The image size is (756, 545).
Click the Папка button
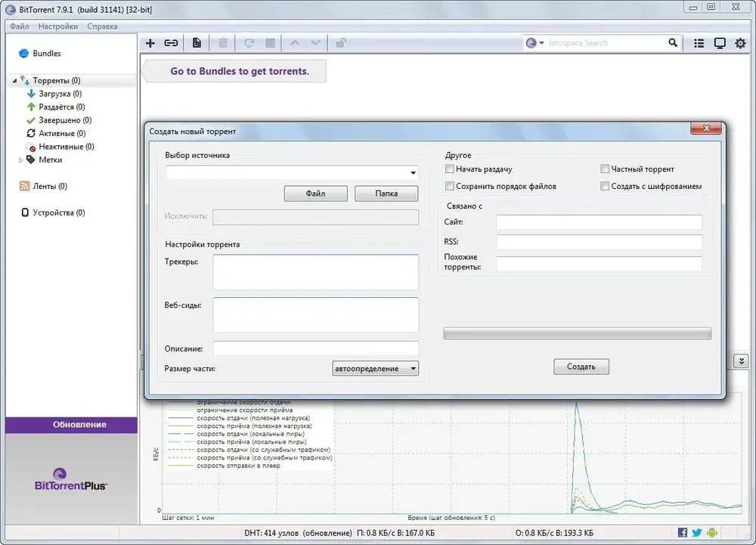coord(386,194)
